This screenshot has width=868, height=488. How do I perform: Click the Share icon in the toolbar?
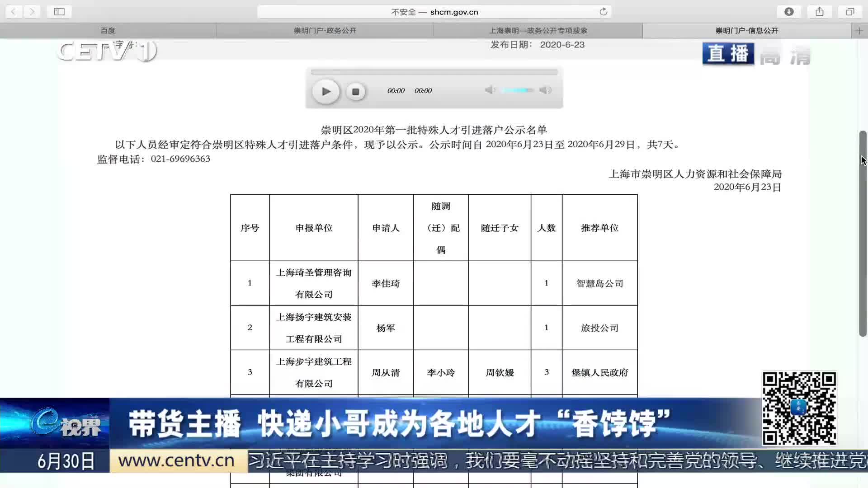tap(819, 12)
